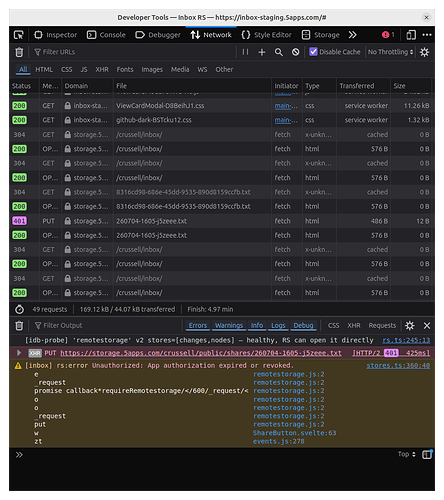This screenshot has height=500, width=444.
Task: Expand the XHR PUT log entry
Action: point(19,353)
